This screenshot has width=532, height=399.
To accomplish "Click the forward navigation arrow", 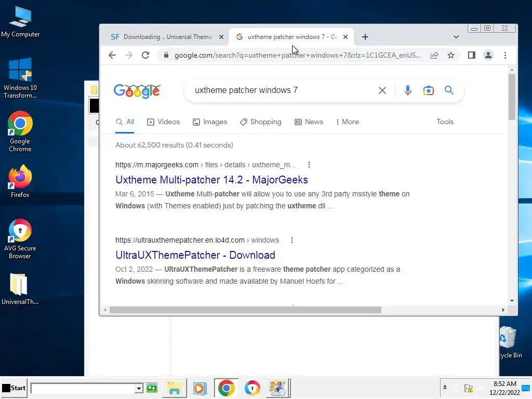I will (129, 55).
